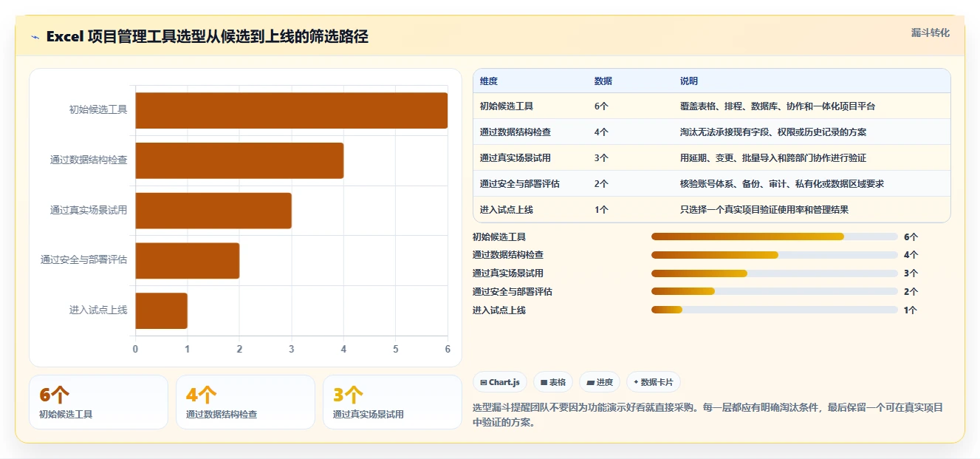Image resolution: width=980 pixels, height=459 pixels.
Task: Click the 数据卡片 chip
Action: point(653,382)
